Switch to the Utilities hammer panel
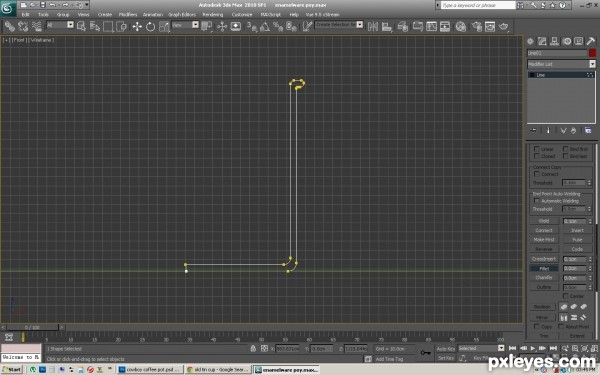Screen dimensions: 600x375 [x=590, y=41]
